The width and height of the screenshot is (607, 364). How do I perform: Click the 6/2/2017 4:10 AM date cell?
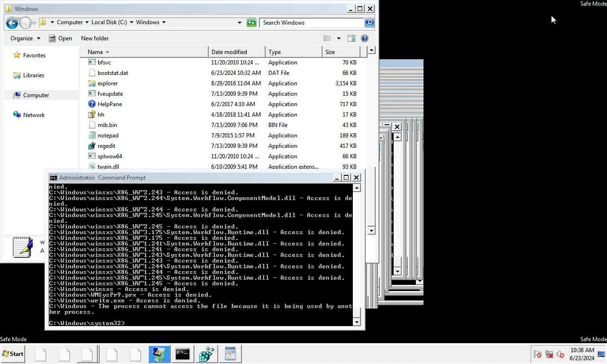coord(233,104)
